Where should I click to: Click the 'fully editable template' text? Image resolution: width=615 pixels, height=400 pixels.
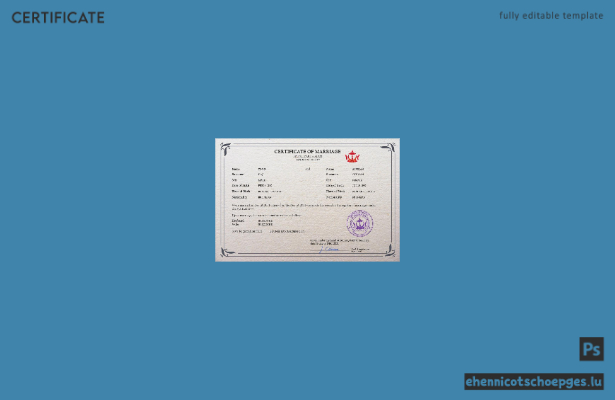[551, 16]
